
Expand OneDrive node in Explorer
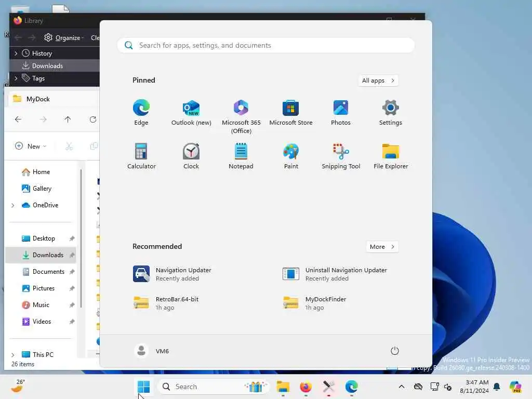click(13, 205)
